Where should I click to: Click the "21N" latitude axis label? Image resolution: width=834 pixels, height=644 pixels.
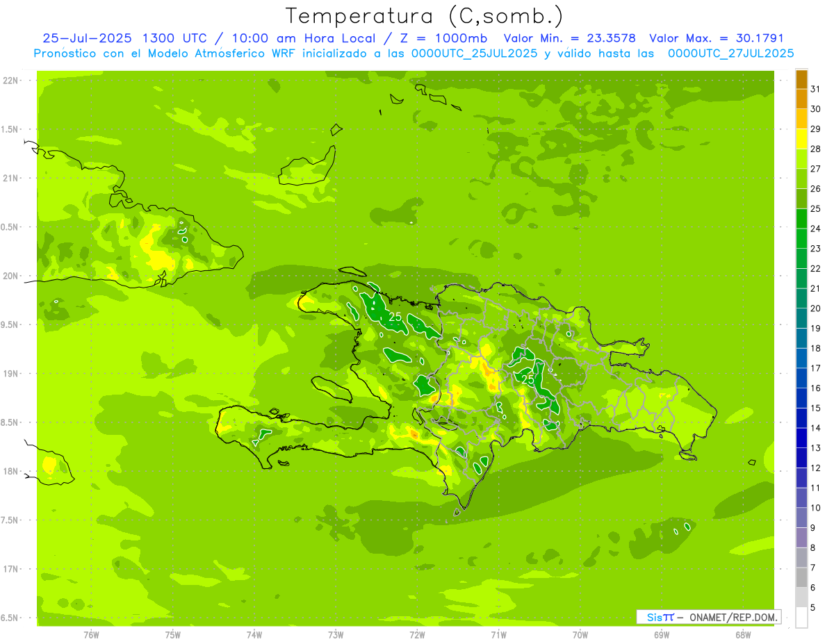pos(10,178)
